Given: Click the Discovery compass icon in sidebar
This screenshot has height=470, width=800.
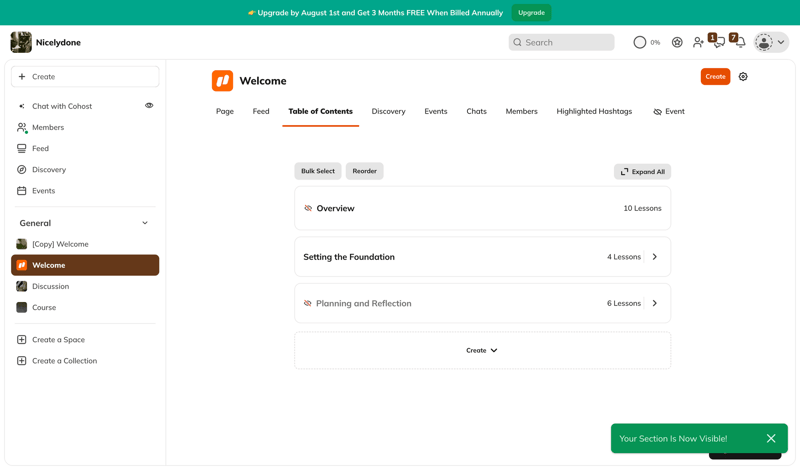Looking at the screenshot, I should (x=21, y=169).
